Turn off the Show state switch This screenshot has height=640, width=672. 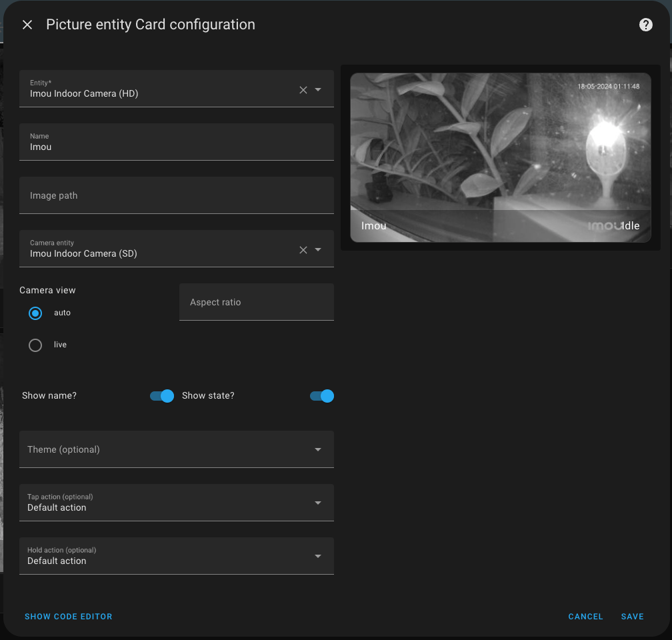click(322, 395)
